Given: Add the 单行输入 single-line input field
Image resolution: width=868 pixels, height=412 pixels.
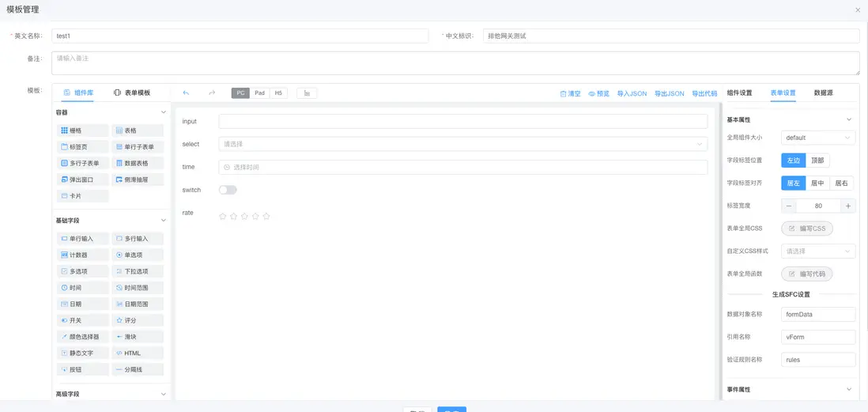Looking at the screenshot, I should (82, 239).
